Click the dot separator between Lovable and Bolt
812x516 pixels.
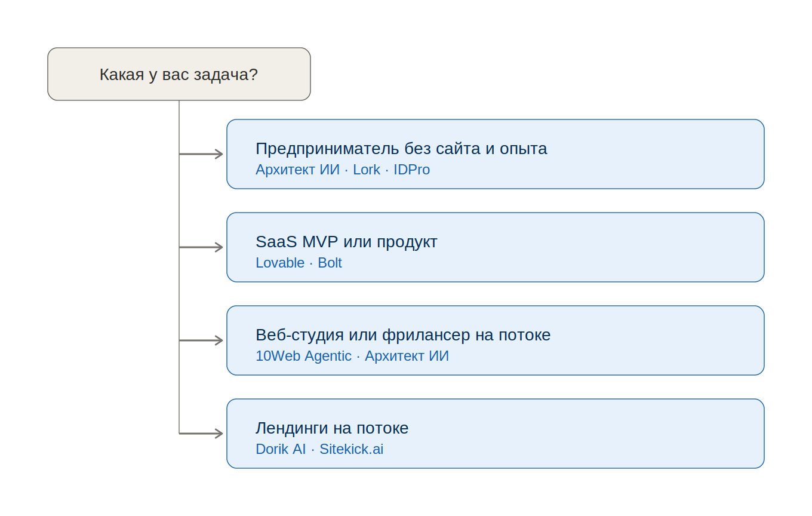tap(311, 263)
